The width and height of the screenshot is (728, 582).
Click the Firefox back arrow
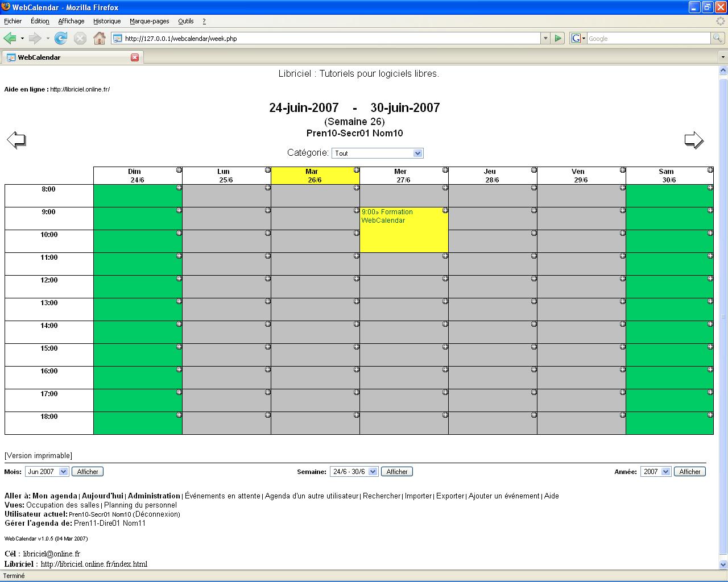point(10,38)
